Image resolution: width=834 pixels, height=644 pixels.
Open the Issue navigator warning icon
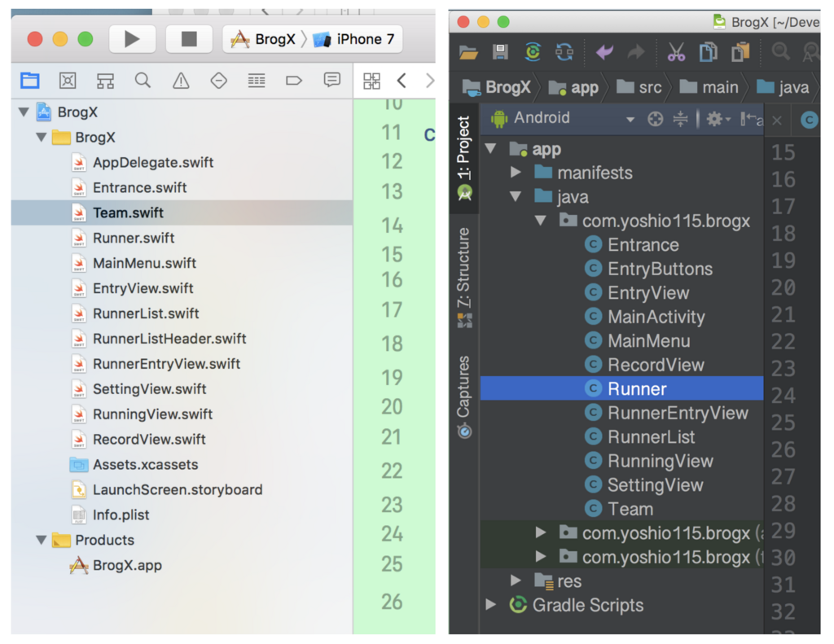(x=181, y=81)
